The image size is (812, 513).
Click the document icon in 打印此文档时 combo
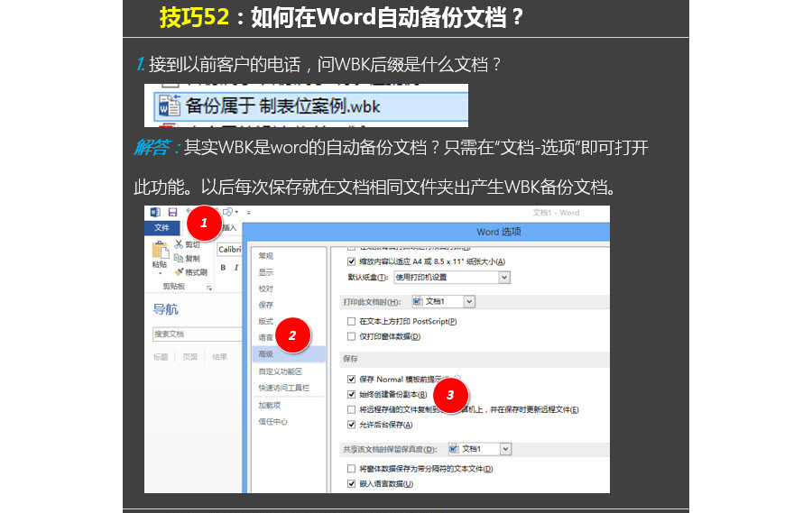coord(418,301)
